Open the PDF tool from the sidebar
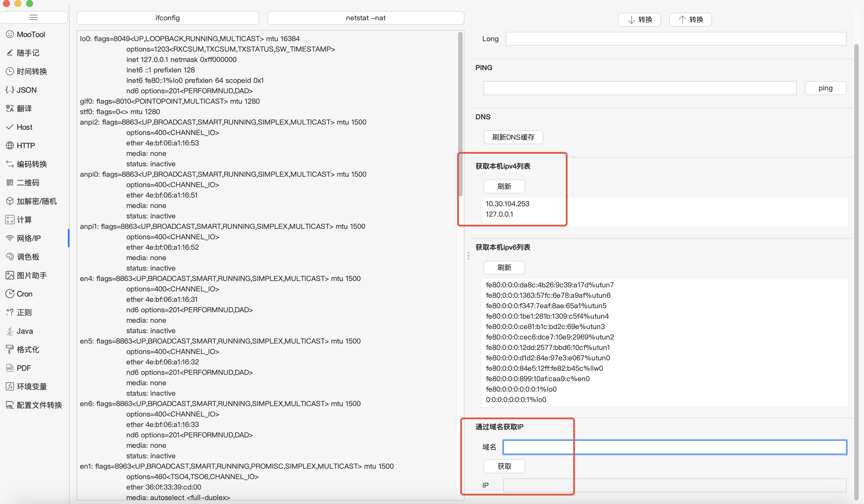The width and height of the screenshot is (864, 504). tap(23, 368)
